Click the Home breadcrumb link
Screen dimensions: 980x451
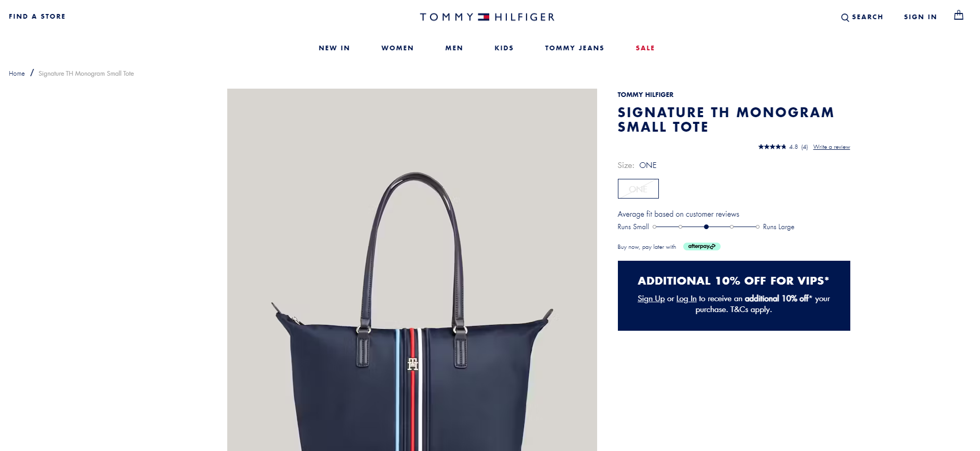[17, 74]
